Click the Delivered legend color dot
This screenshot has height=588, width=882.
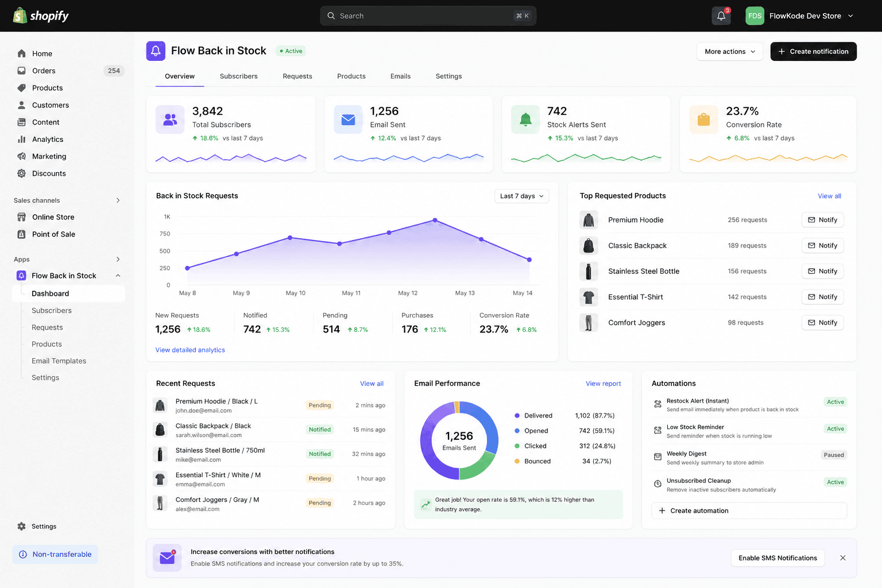click(x=517, y=416)
